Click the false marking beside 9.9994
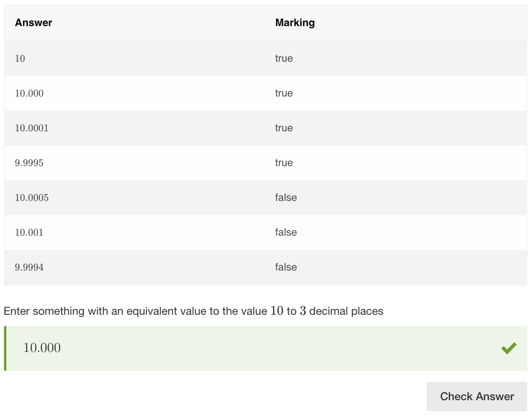This screenshot has height=416, width=532. 286,267
